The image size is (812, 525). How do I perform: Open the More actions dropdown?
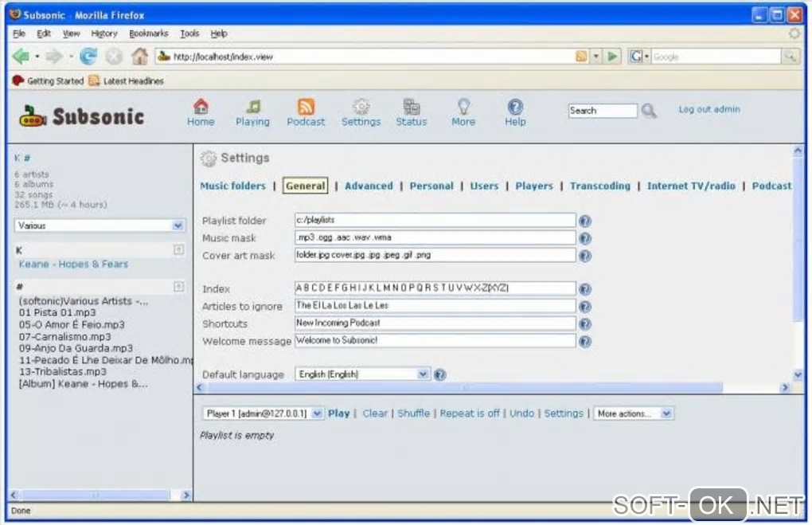pos(634,413)
